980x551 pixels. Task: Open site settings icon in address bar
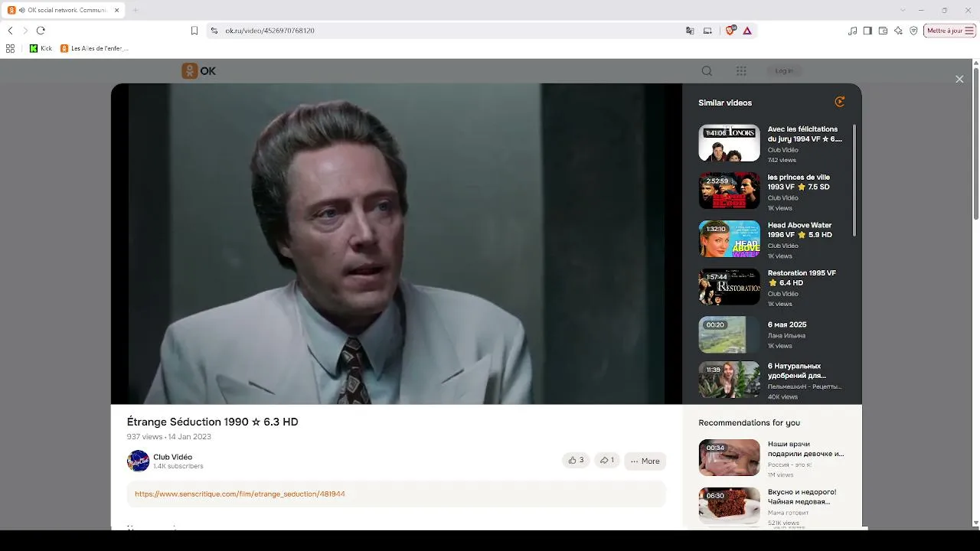[x=214, y=31]
